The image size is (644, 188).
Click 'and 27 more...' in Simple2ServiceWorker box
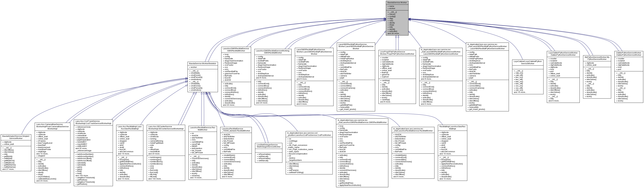(x=9, y=169)
